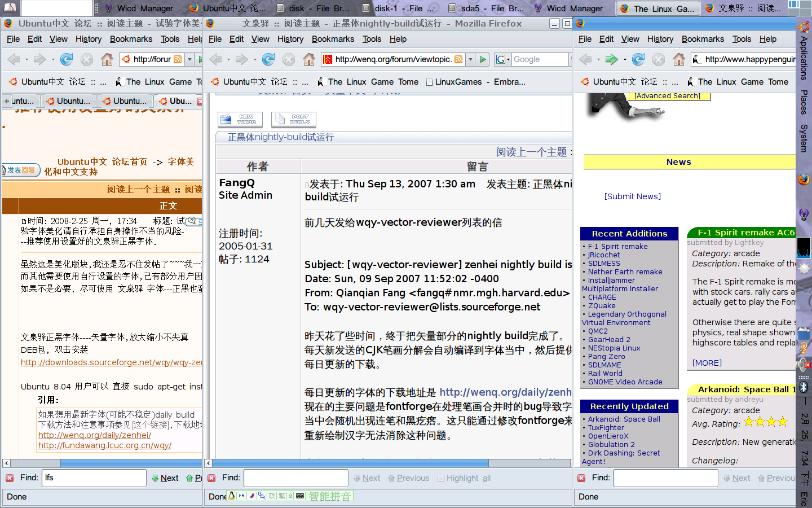The image size is (812, 508).
Task: Reload page in left Ubuntu forum window
Action: [x=67, y=59]
